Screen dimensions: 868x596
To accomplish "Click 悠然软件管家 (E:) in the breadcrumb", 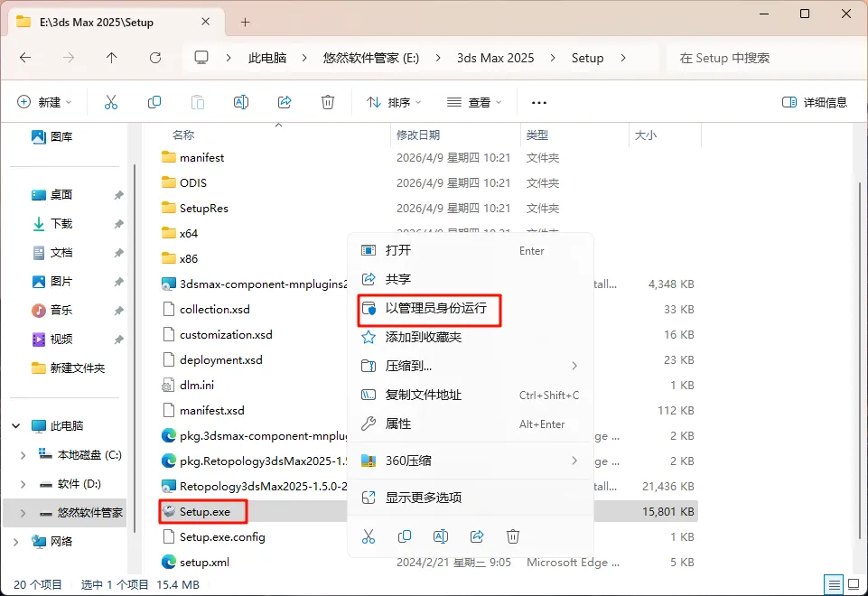I will [371, 58].
